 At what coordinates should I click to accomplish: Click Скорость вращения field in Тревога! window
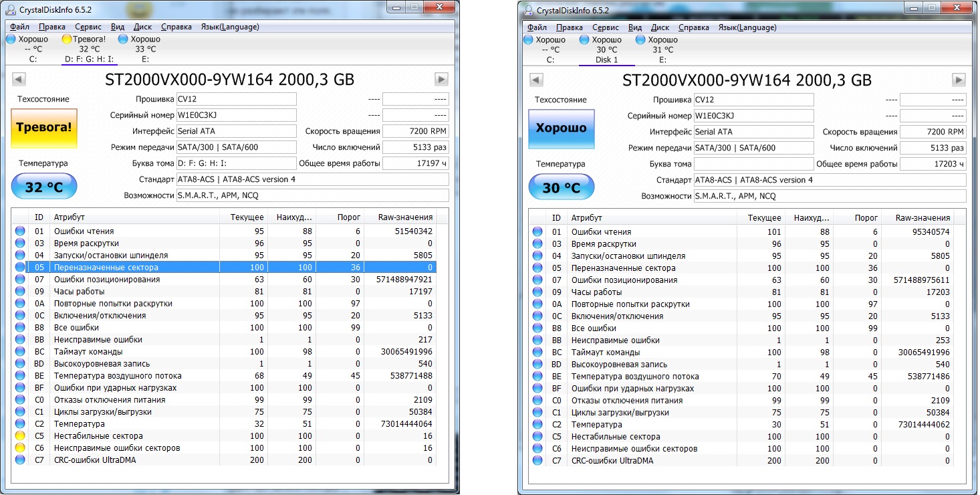[416, 131]
